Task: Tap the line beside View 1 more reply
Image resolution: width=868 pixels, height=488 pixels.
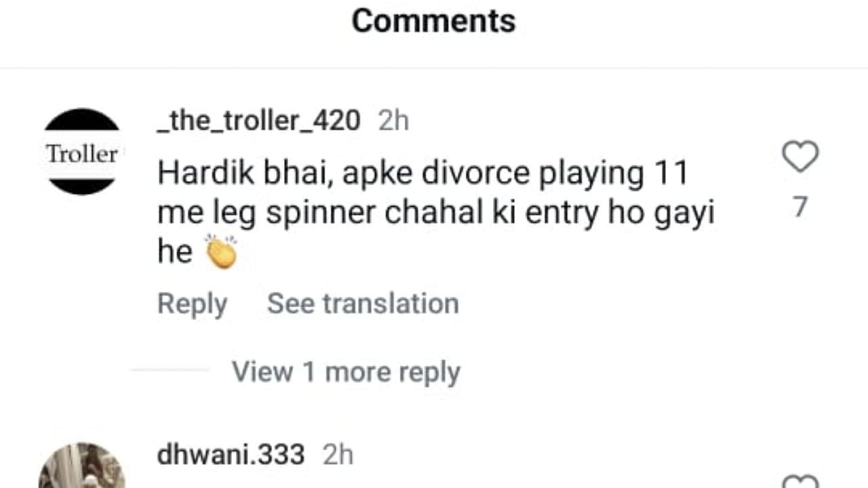Action: (x=170, y=370)
